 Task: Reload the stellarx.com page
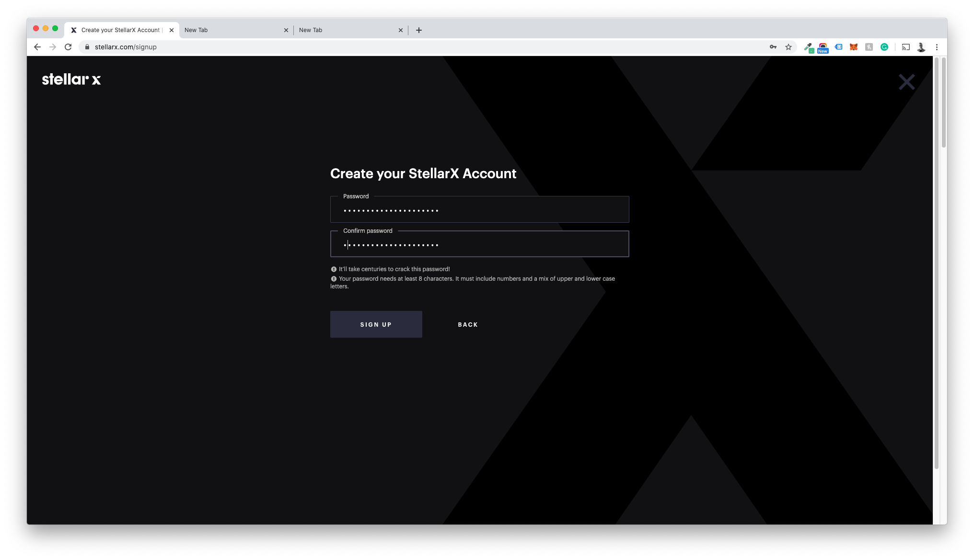click(x=68, y=47)
